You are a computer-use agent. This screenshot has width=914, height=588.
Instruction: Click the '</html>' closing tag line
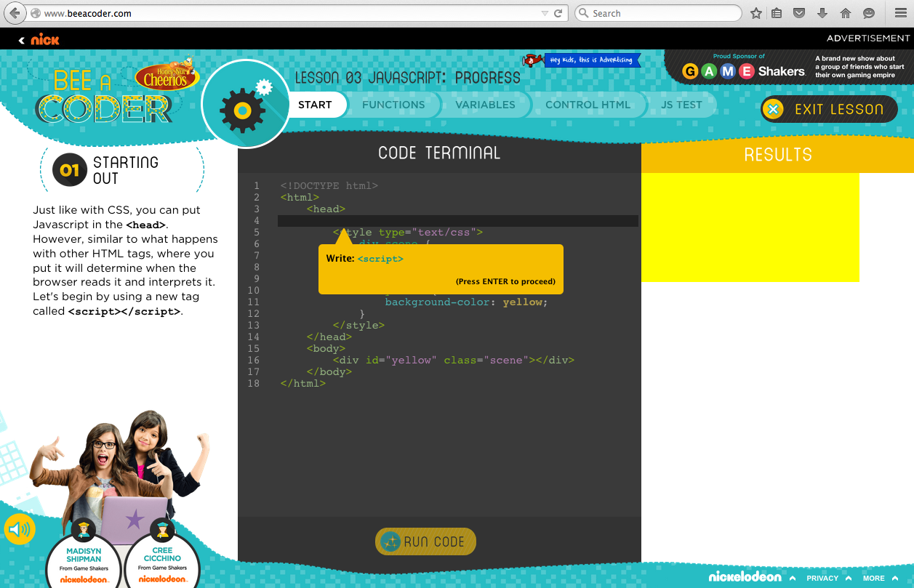click(302, 384)
